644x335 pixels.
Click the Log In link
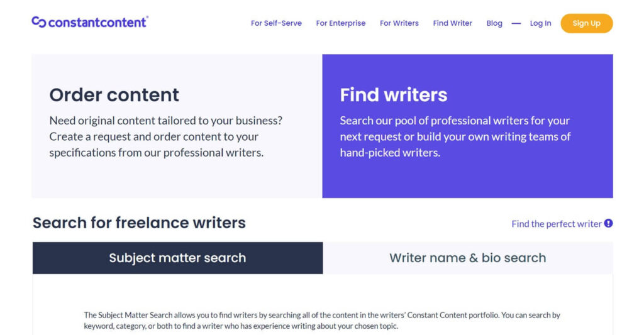pyautogui.click(x=540, y=23)
